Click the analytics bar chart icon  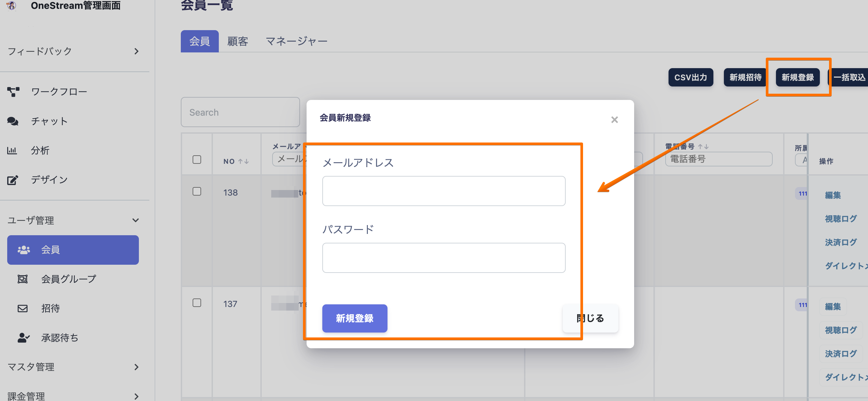coord(12,150)
